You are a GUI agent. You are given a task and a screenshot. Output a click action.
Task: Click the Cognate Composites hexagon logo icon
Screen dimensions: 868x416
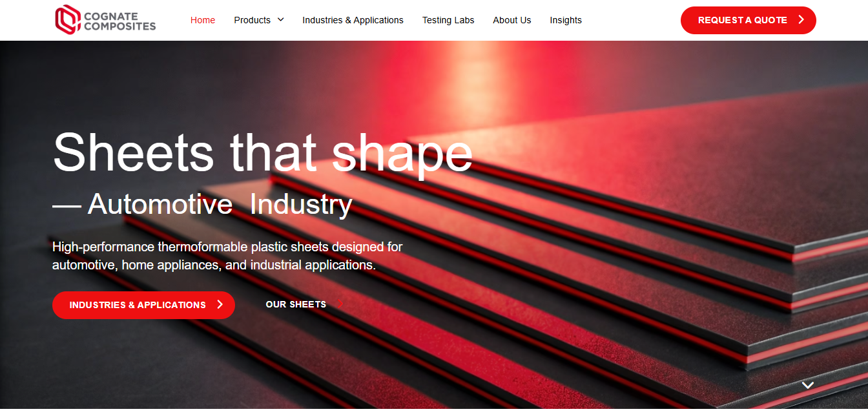[x=67, y=19]
